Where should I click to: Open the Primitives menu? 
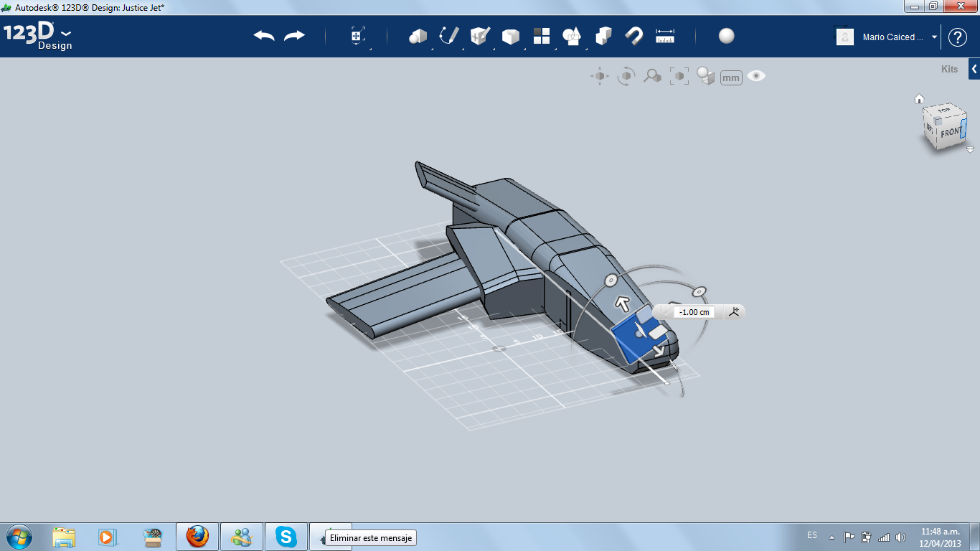(x=418, y=37)
